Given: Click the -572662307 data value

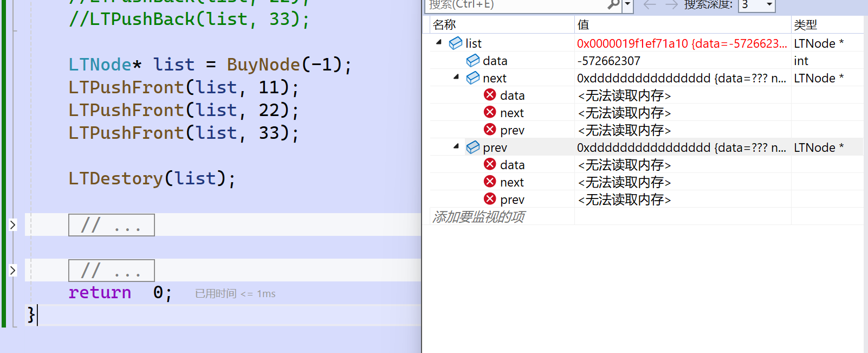Looking at the screenshot, I should tap(609, 61).
